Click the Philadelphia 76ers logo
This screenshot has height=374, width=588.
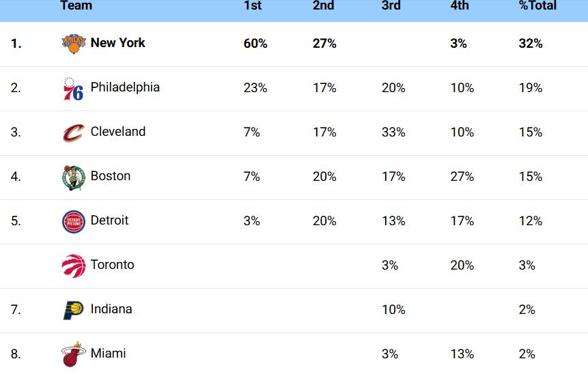point(74,89)
